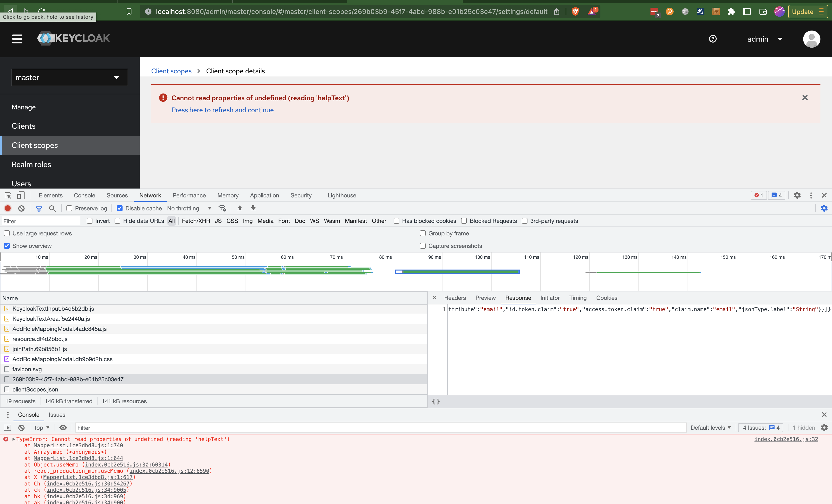Open network request search
The width and height of the screenshot is (832, 504).
[52, 208]
